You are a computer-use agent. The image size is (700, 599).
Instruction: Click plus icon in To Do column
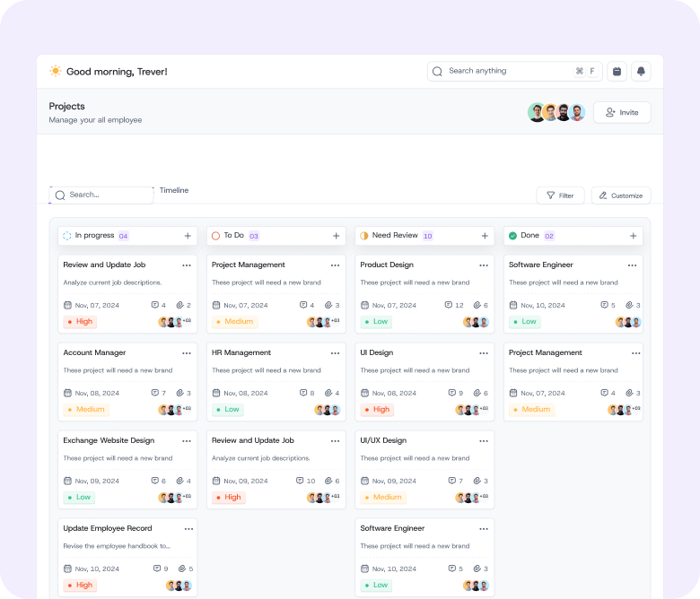coord(337,236)
